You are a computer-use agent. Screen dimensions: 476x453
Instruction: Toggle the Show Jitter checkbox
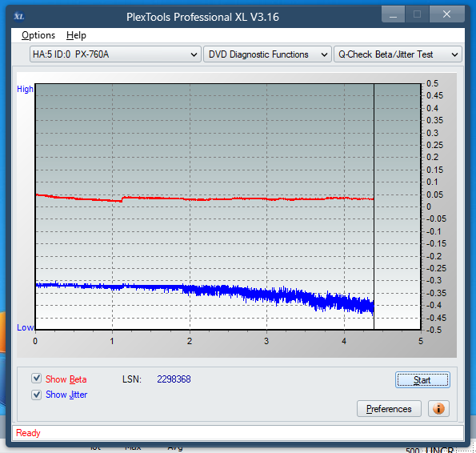click(37, 395)
